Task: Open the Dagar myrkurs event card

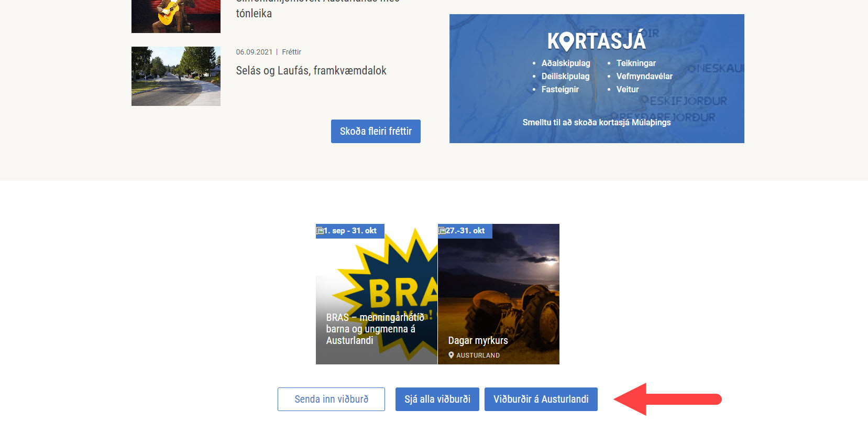Action: (x=499, y=294)
